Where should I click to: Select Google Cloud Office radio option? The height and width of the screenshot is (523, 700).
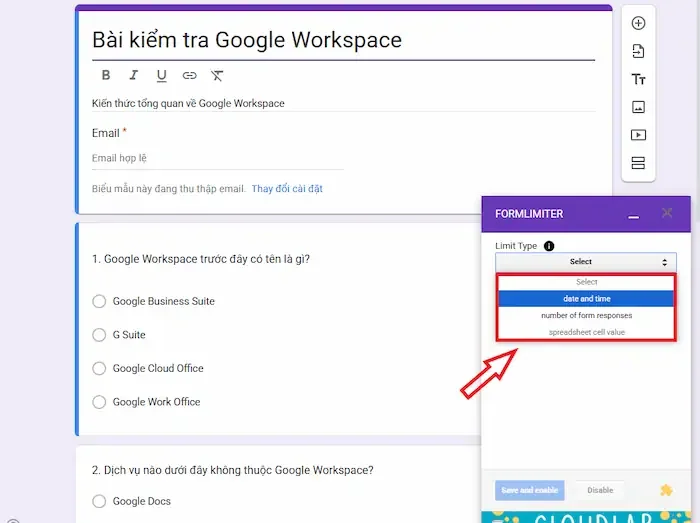[x=99, y=368]
